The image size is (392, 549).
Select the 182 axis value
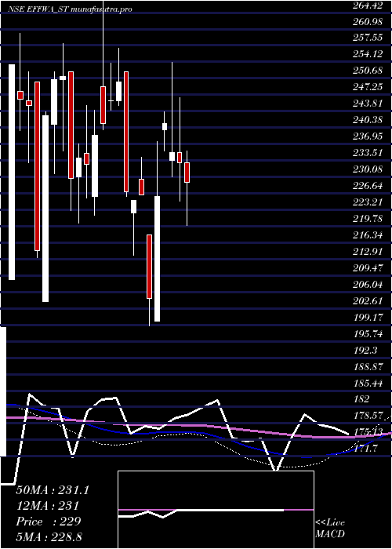[362, 399]
